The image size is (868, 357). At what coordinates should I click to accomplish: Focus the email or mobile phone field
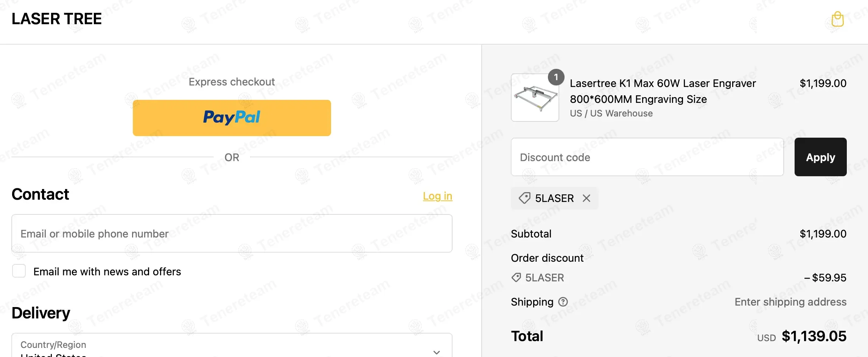(232, 233)
